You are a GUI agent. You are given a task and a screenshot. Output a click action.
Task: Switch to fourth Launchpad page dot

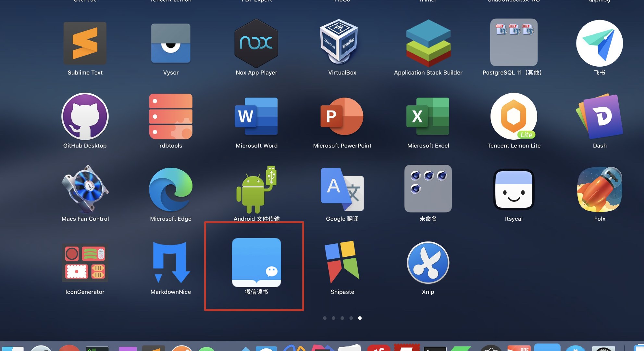[351, 318]
